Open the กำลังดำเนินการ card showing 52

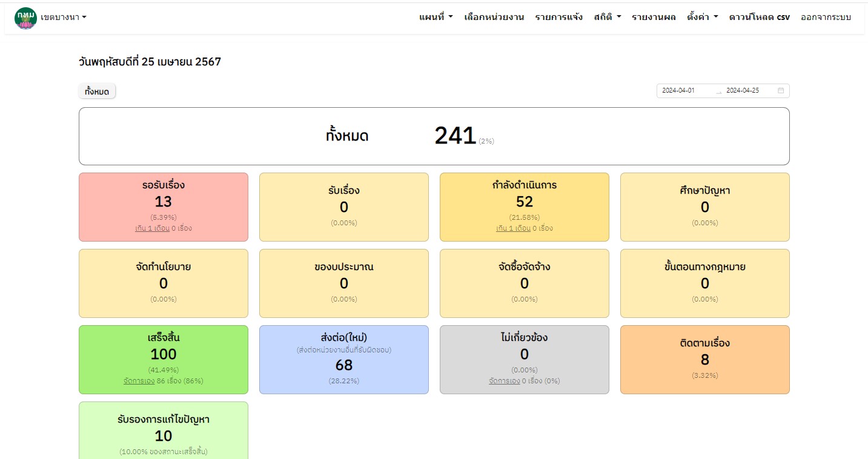pyautogui.click(x=525, y=207)
